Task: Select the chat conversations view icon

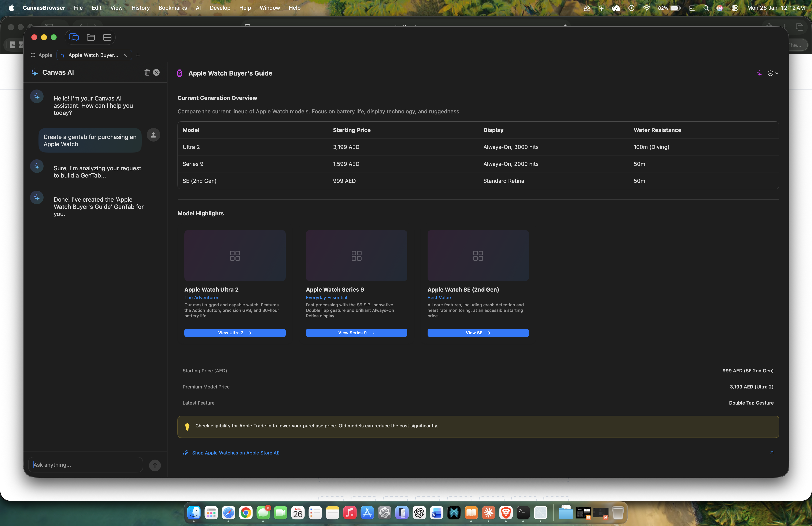Action: click(x=74, y=37)
